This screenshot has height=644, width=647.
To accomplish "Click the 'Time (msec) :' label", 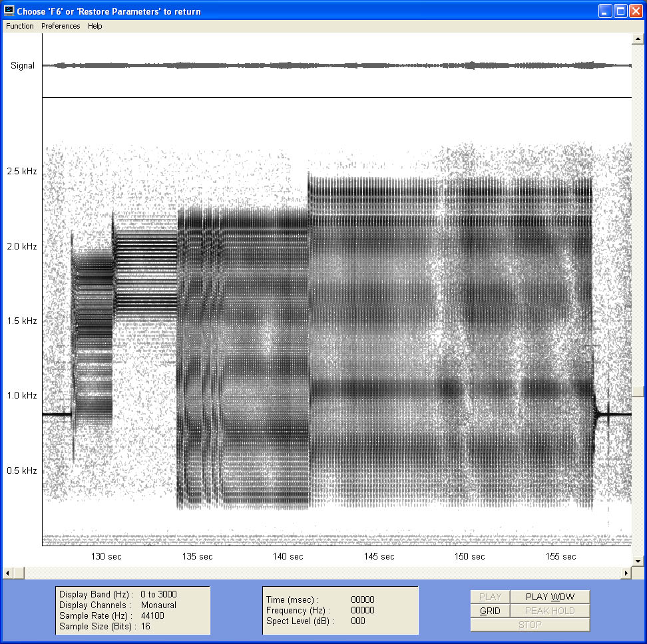I will (x=293, y=599).
